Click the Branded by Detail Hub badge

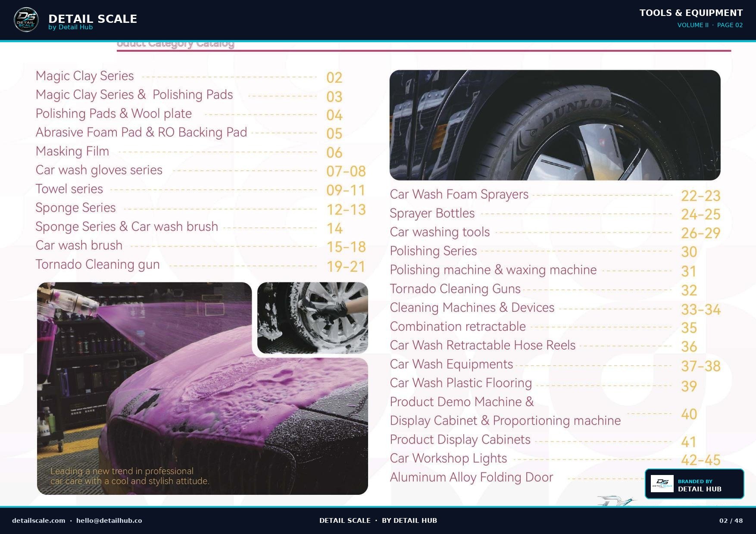pos(694,484)
